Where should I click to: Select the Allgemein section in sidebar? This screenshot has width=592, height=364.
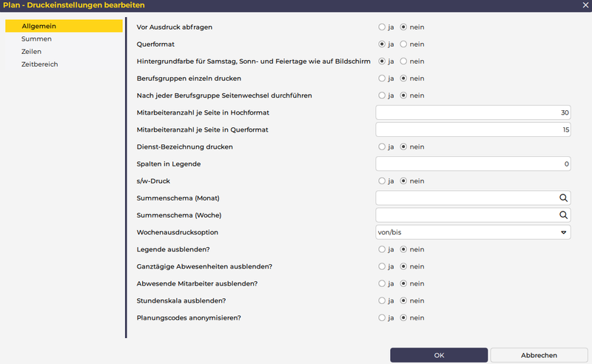[39, 27]
